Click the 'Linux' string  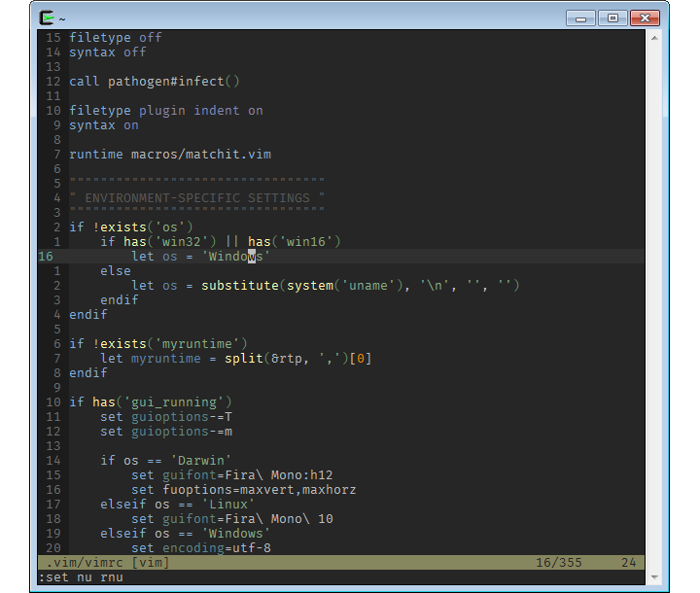228,505
